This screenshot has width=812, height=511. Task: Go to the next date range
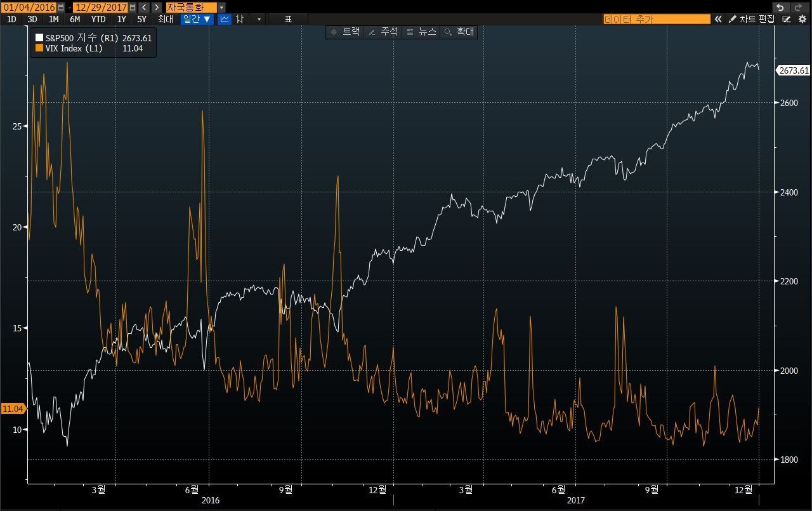click(156, 7)
